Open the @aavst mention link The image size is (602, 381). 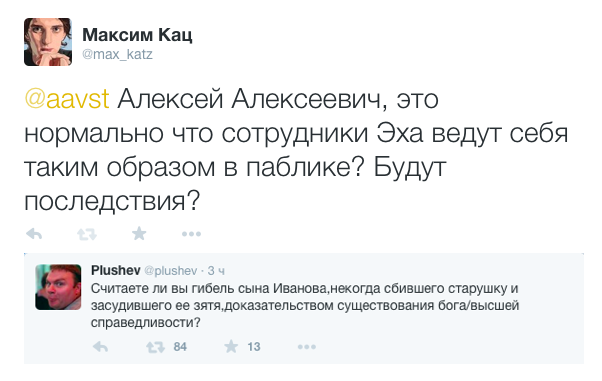coord(67,99)
